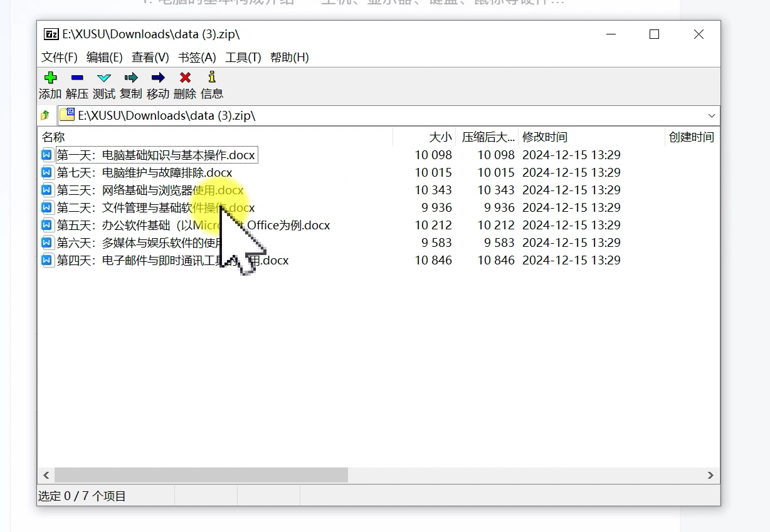
Task: Click the green Add (添加) toolbar icon
Action: [x=50, y=78]
